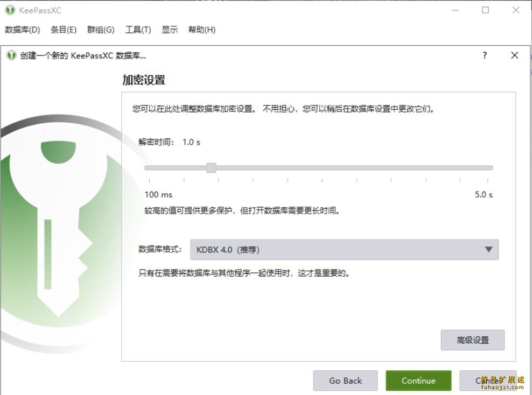Click the green Continue button
Screen dimensions: 532x395
pyautogui.click(x=418, y=381)
